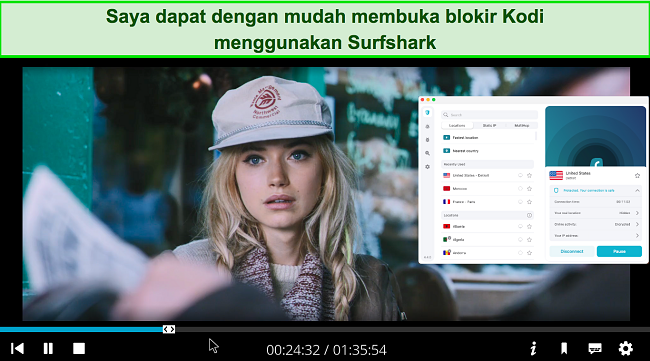This screenshot has height=361, width=650.
Task: Expand Your real location chevron
Action: pos(638,213)
